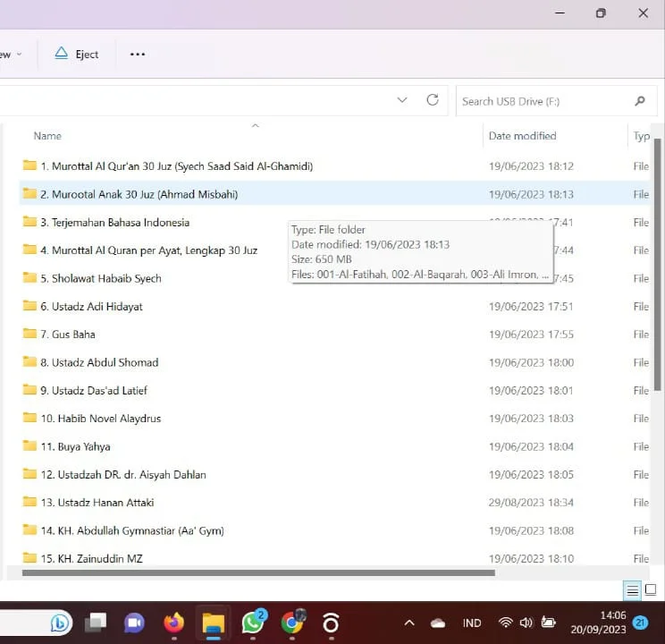
Task: Open the video chat app on taskbar
Action: 134,623
